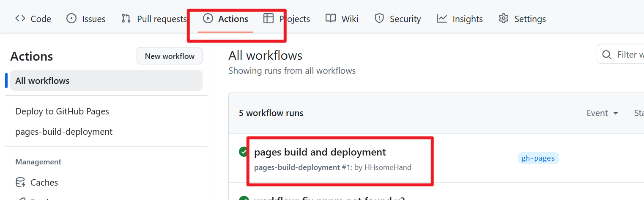Click the Insights graph icon

click(442, 19)
